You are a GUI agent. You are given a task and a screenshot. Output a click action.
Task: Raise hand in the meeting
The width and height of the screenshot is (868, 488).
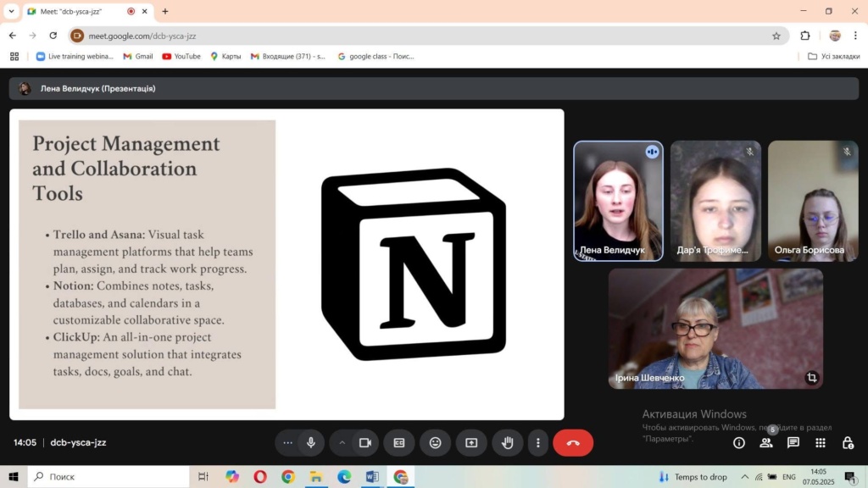click(508, 442)
